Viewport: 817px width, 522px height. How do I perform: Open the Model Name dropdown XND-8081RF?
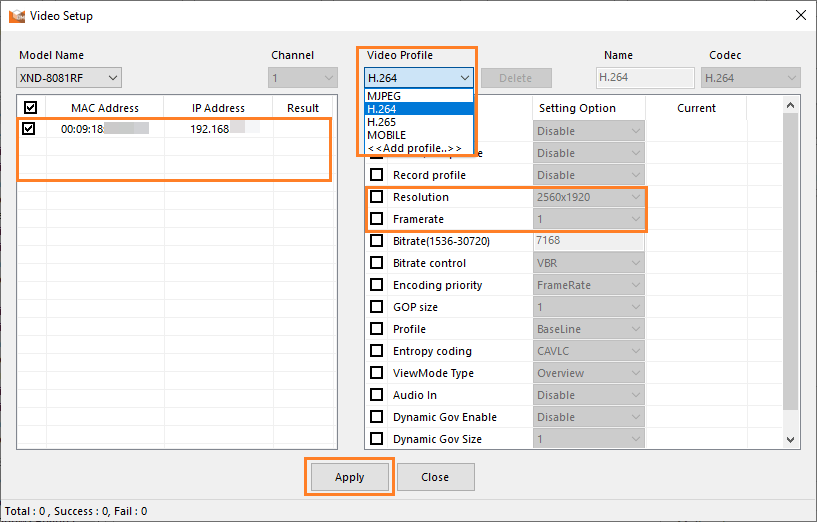tap(69, 78)
